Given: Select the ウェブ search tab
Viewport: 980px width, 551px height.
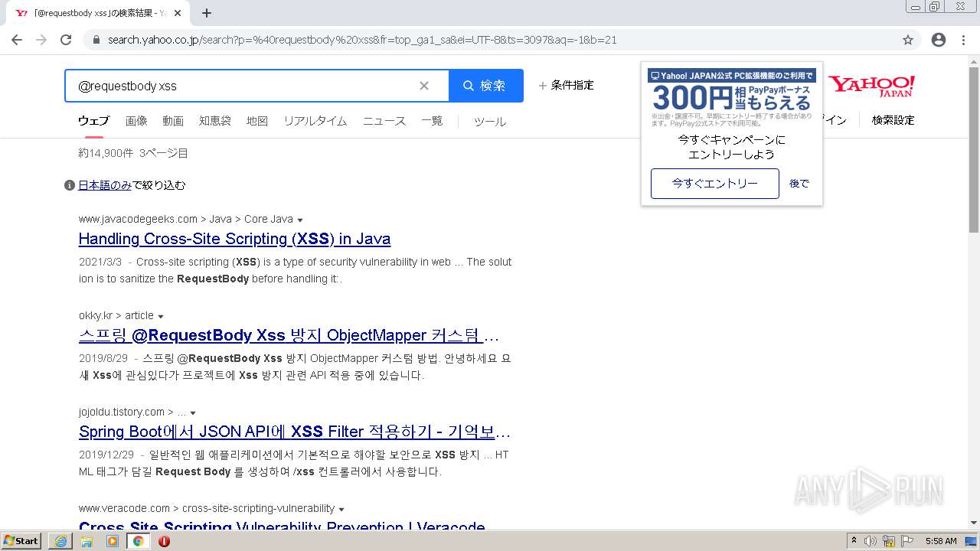Looking at the screenshot, I should (94, 121).
